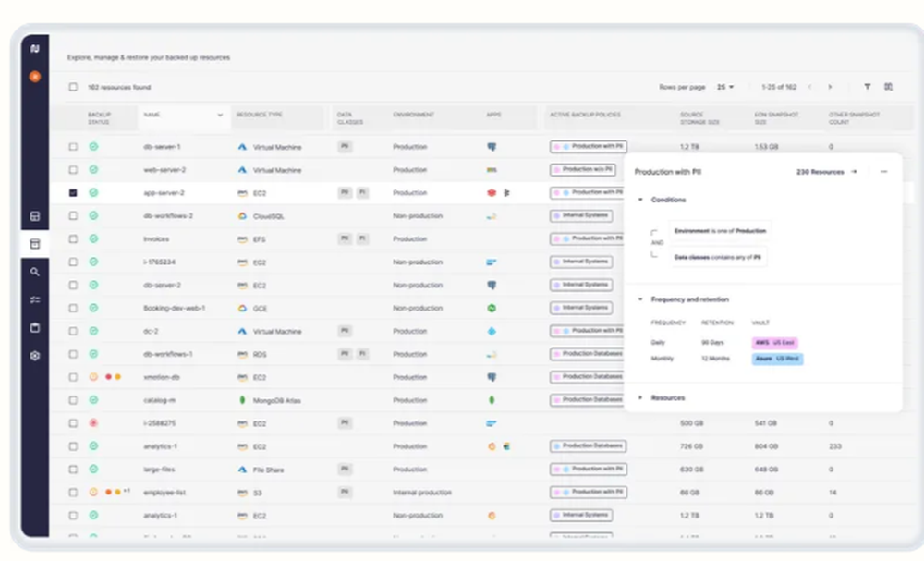Click the Environment is one of Production condition
The image size is (924, 561).
click(720, 231)
